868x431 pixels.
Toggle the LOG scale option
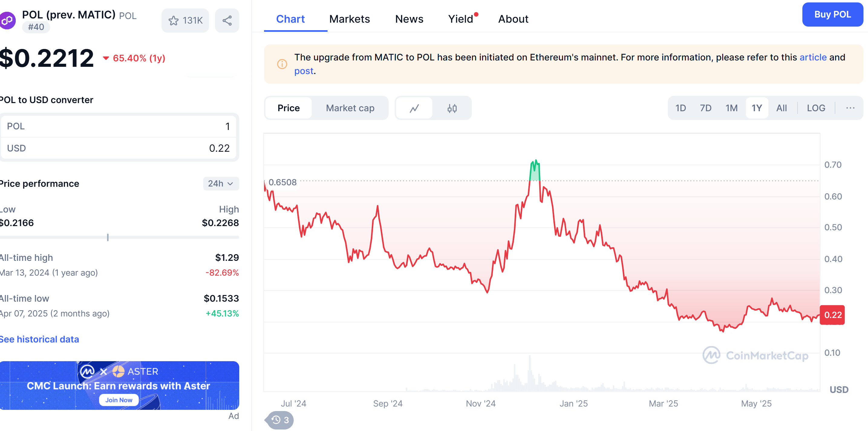point(816,108)
